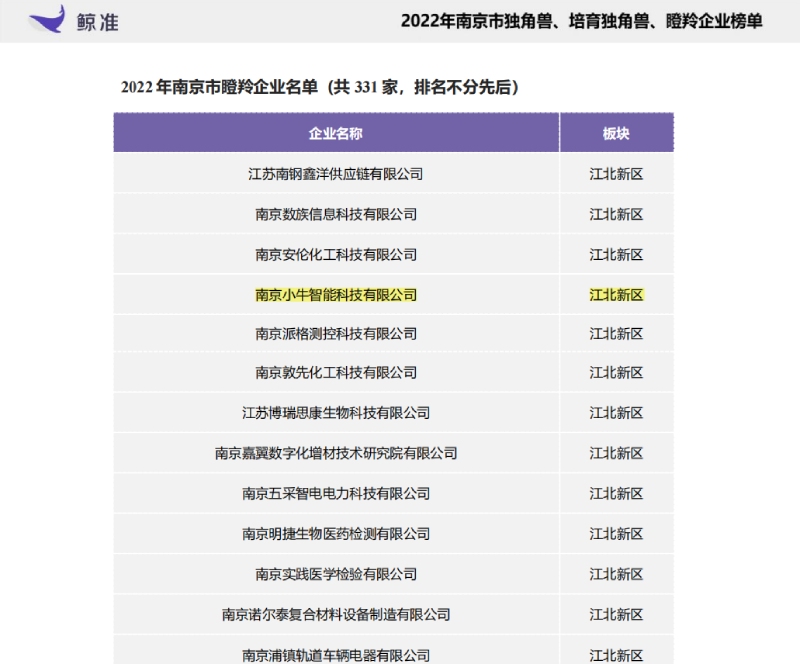Click 江北新区 in 南京嘉翼数字化 row
The height and width of the screenshot is (664, 800).
tap(616, 453)
